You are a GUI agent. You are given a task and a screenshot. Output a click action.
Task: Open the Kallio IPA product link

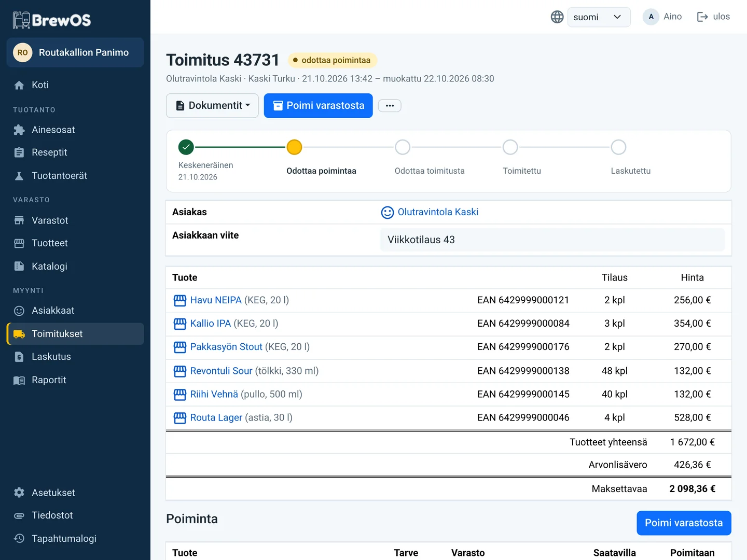pos(211,324)
